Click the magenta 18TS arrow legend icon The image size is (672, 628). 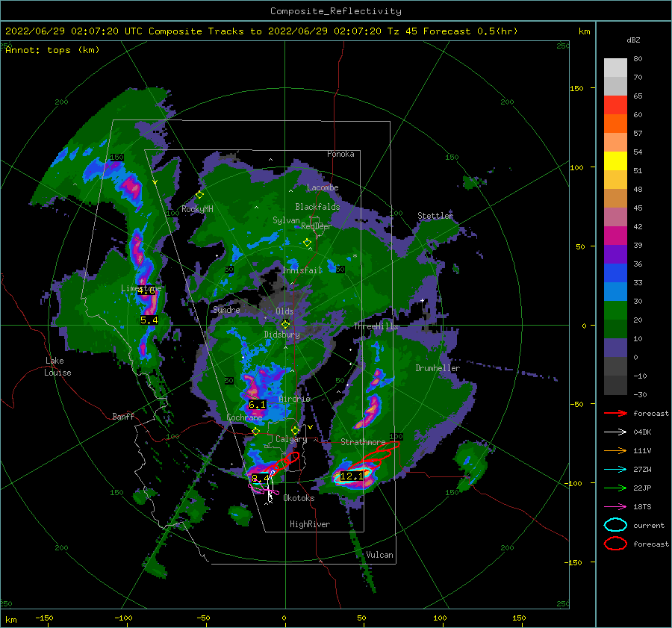(615, 507)
